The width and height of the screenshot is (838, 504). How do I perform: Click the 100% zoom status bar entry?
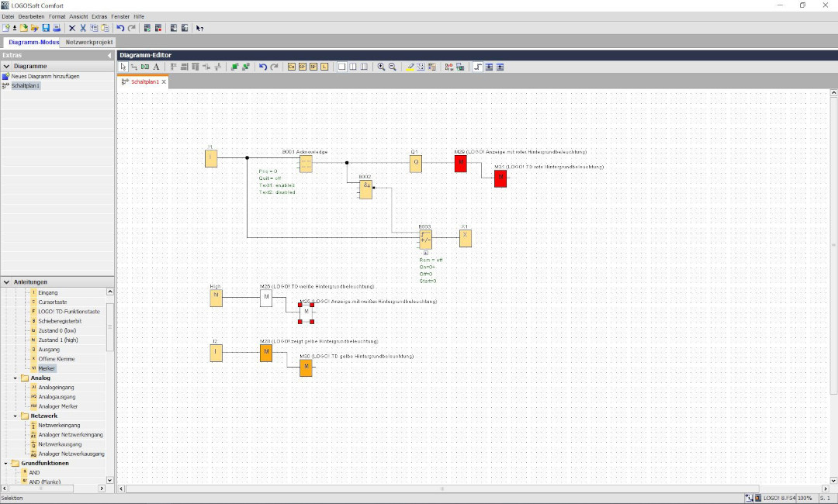(805, 498)
